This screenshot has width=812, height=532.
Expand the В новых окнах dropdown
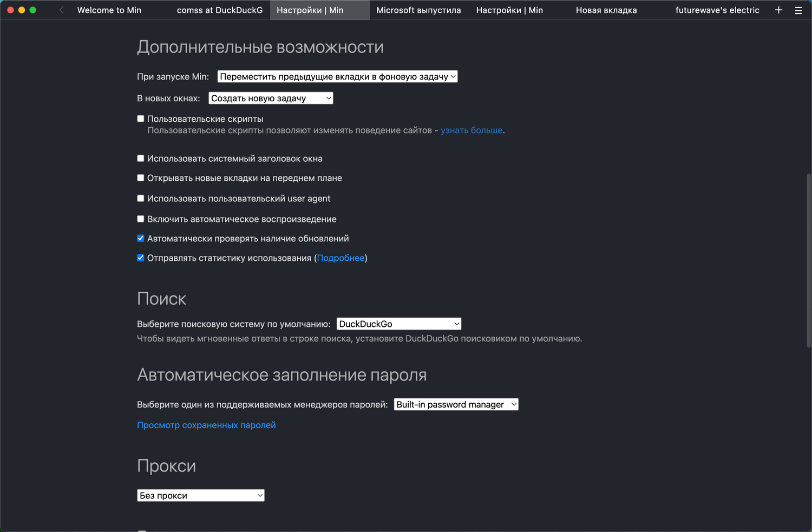click(x=271, y=98)
